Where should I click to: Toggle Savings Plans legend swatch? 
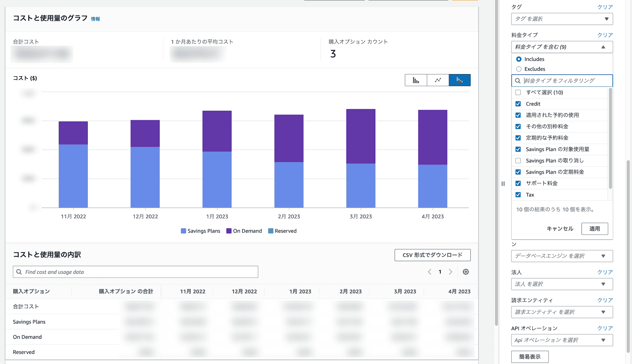coord(183,231)
